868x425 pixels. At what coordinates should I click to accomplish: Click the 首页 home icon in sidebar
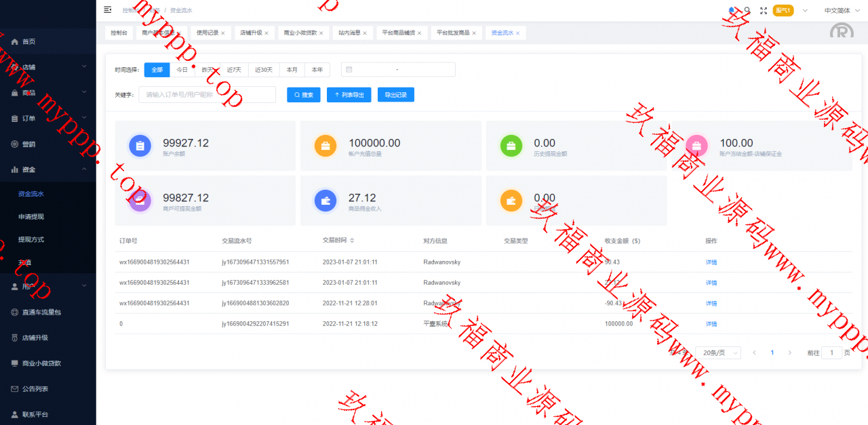point(15,41)
